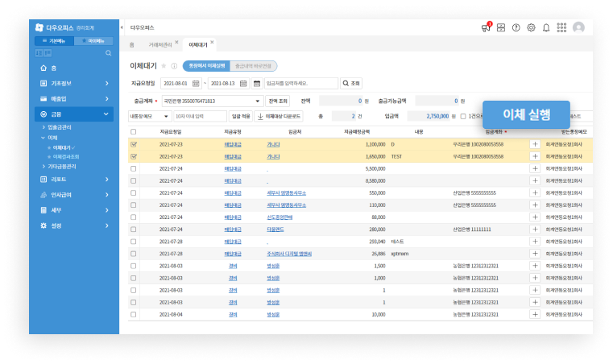Click the date range preset calendar button
Image resolution: width=613 pixels, height=364 pixels.
257,83
